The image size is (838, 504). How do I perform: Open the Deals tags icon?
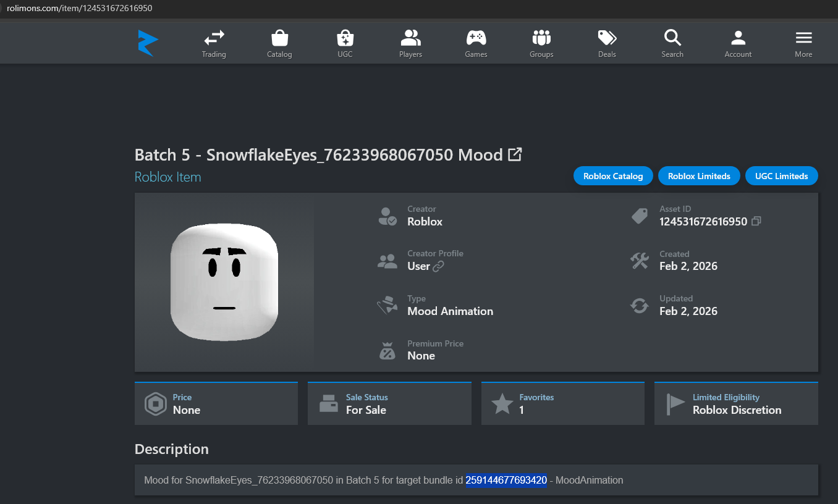pos(607,38)
